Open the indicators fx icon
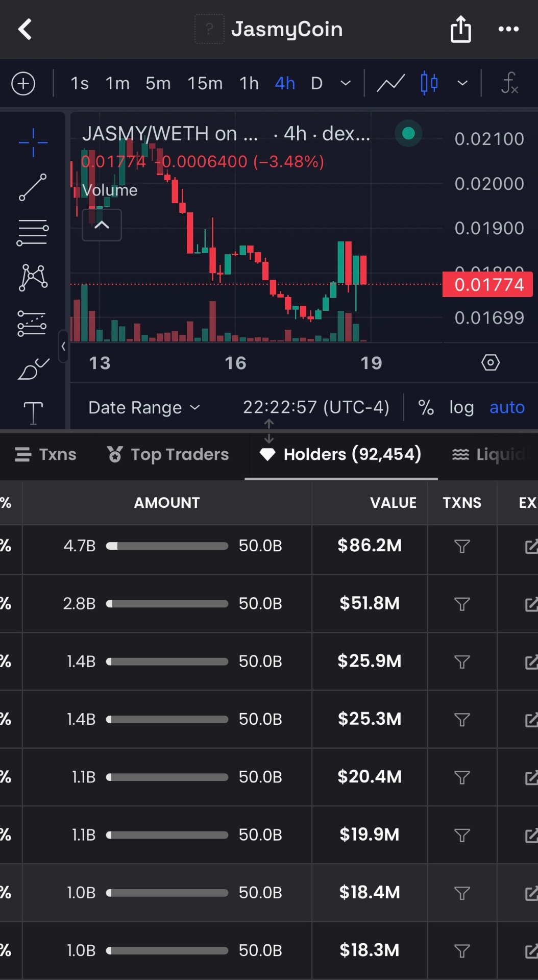Screen dimensions: 538x980 [509, 83]
